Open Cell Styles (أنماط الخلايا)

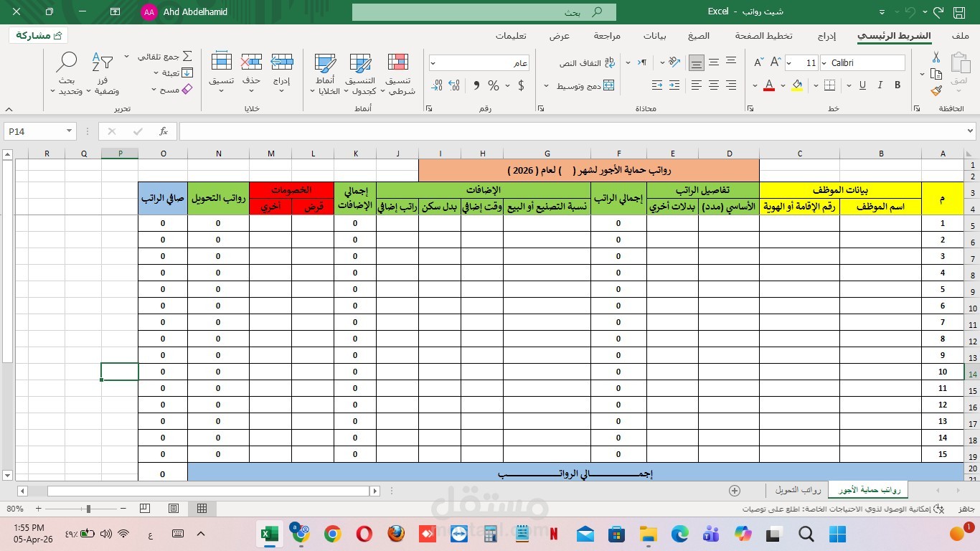326,74
